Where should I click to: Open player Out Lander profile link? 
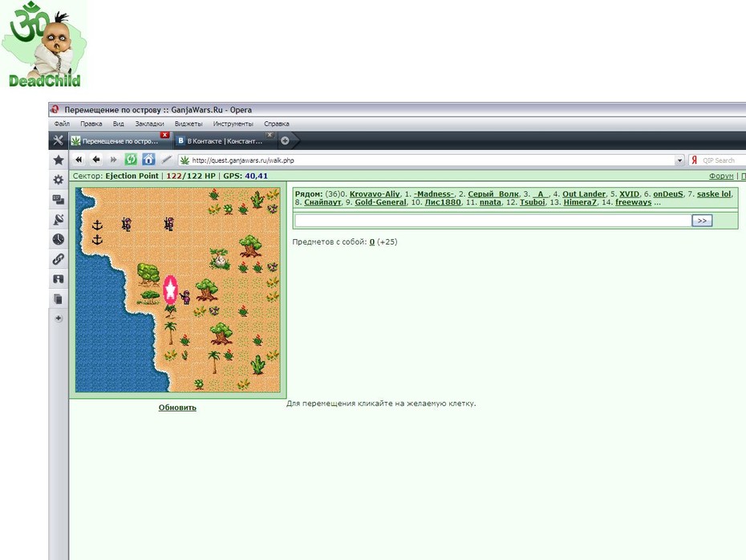(584, 194)
